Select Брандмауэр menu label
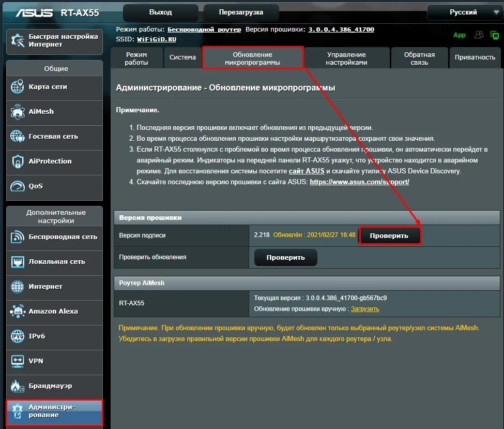The image size is (504, 429). (51, 386)
